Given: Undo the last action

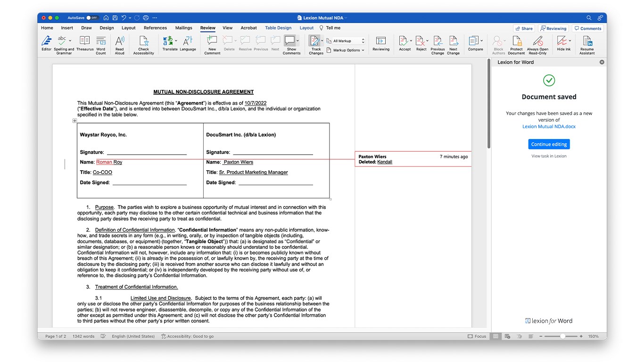Looking at the screenshot, I should click(124, 18).
